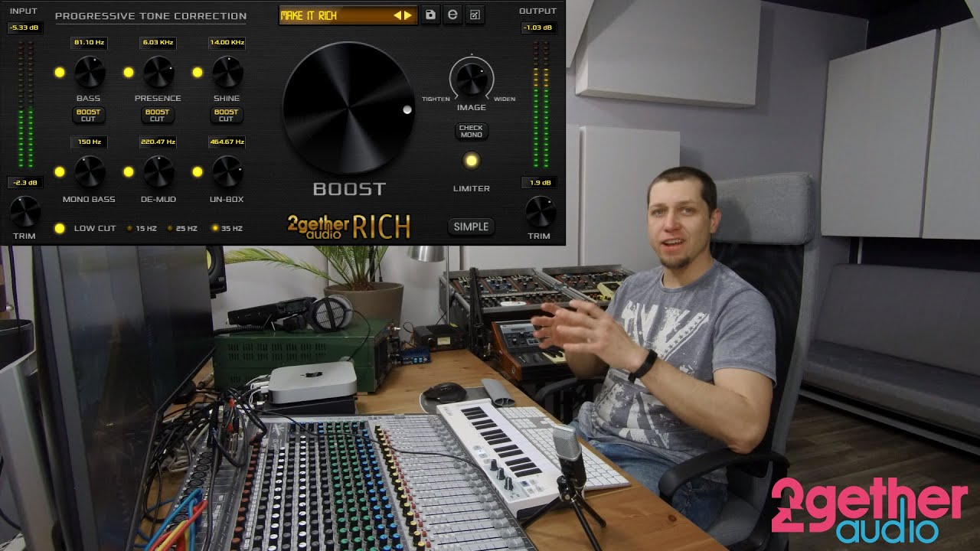980x551 pixels.
Task: Go to previous preset with left arrow
Action: click(x=397, y=15)
